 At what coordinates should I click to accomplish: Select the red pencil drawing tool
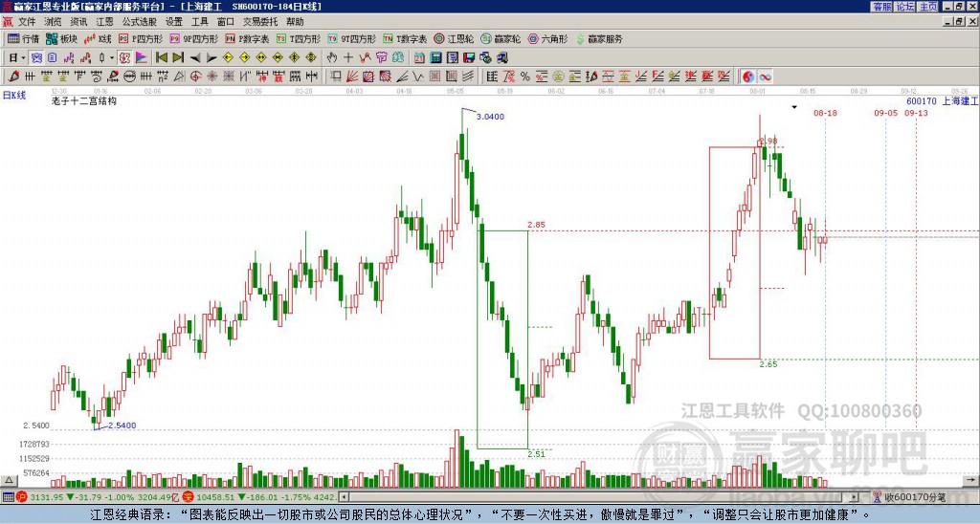pos(13,76)
